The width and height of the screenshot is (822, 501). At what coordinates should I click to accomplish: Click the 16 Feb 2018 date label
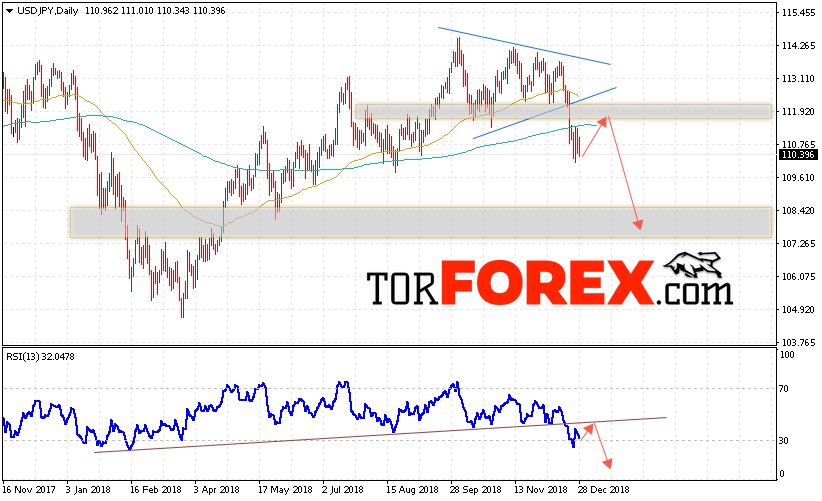coord(155,490)
